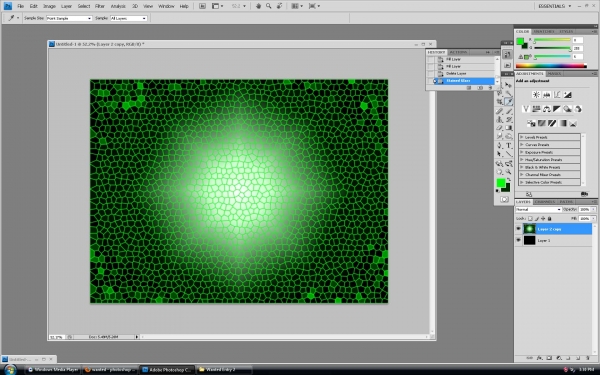
Task: Open the Opacity slider dropdown arrow
Action: (x=594, y=209)
